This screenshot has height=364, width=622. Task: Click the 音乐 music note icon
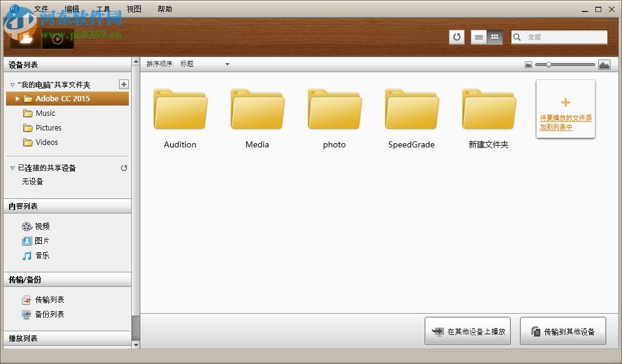[27, 255]
